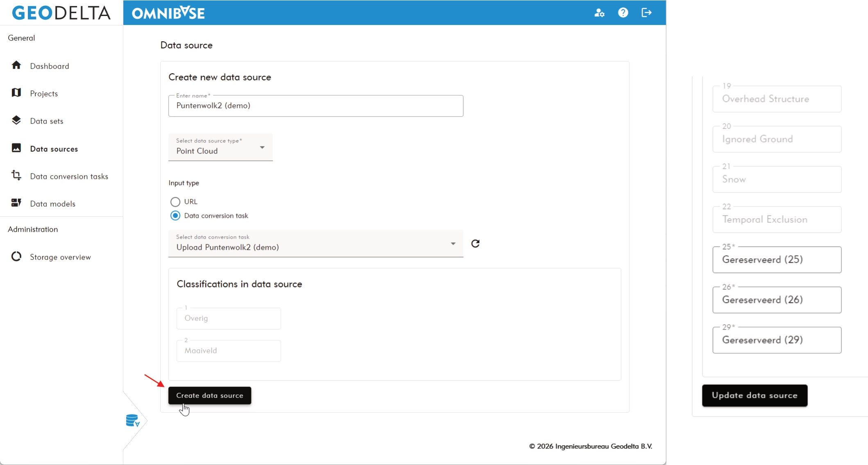Expand the data source type dropdown

[x=220, y=147]
